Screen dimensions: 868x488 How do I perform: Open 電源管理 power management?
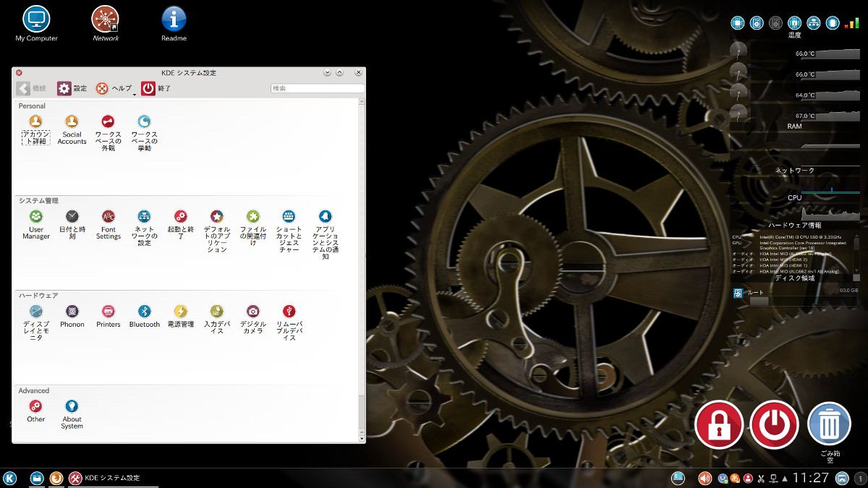(x=180, y=317)
